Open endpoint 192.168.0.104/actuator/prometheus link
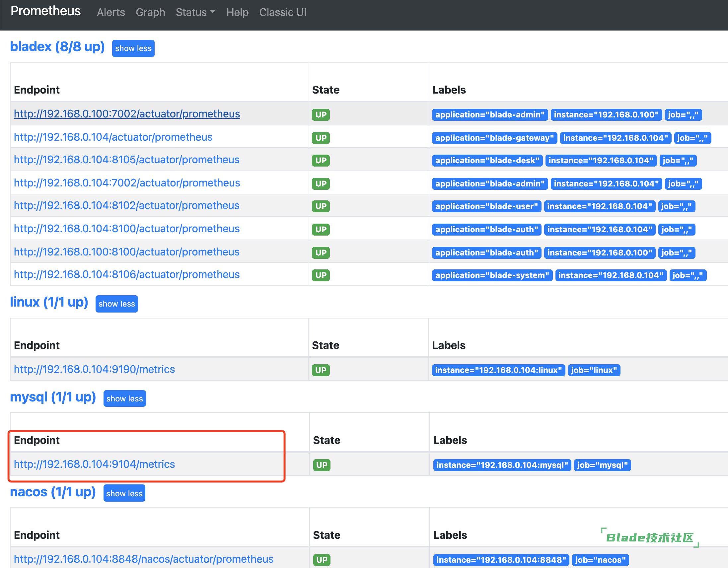This screenshot has width=728, height=568. (x=113, y=137)
